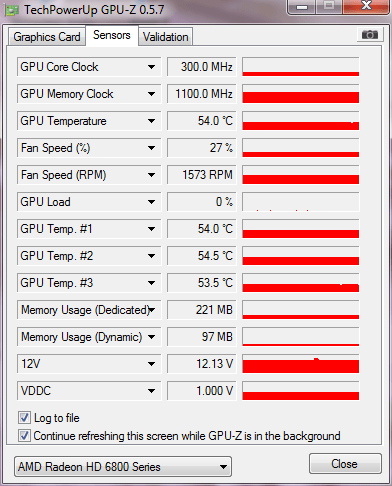Viewport: 392px width, 486px height.
Task: Select the Sensors tab
Action: point(112,35)
